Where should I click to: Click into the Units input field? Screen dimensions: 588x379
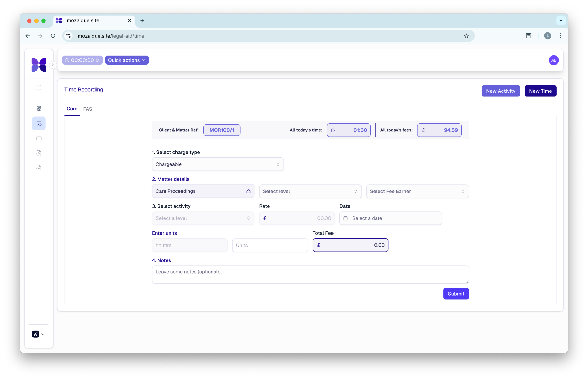pos(270,245)
